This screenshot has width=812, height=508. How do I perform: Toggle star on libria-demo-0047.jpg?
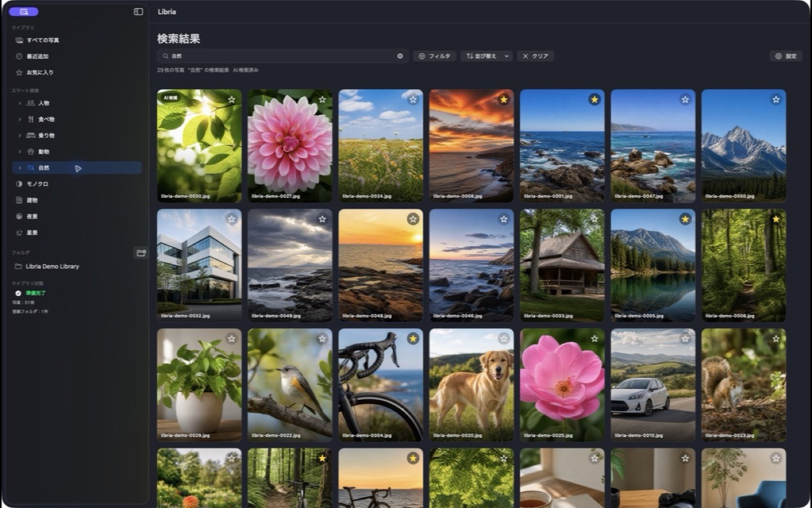point(685,99)
